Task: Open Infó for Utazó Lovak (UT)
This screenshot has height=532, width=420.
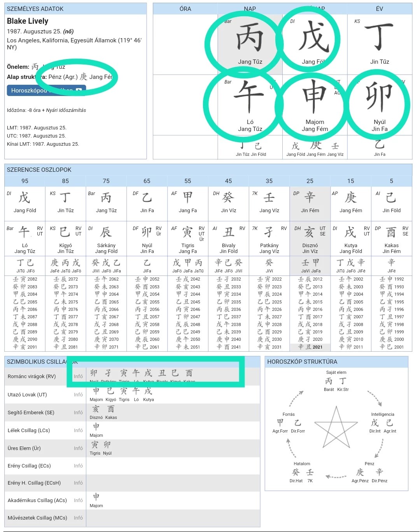Action: point(78,394)
